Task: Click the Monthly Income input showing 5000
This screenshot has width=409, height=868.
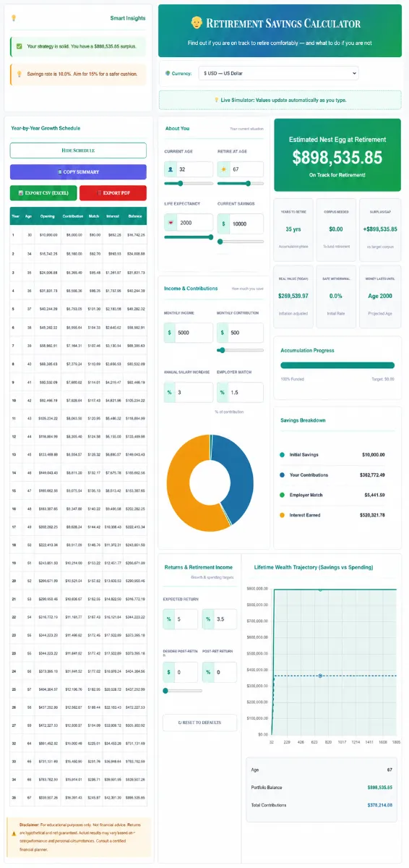Action: tap(194, 333)
